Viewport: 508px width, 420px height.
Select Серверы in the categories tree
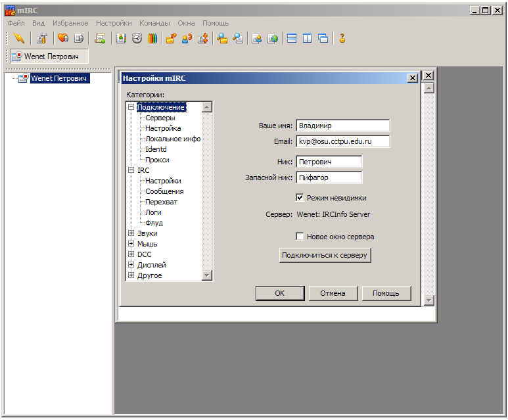click(x=160, y=118)
